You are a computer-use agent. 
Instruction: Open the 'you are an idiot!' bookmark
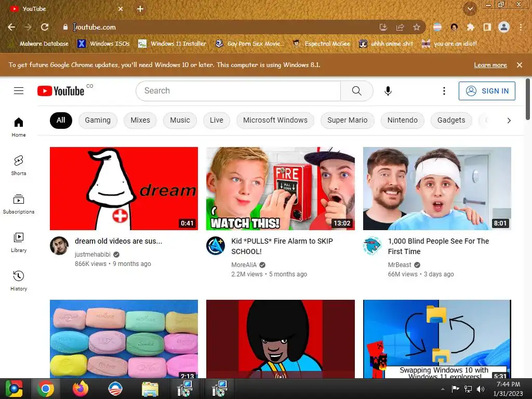coord(449,44)
